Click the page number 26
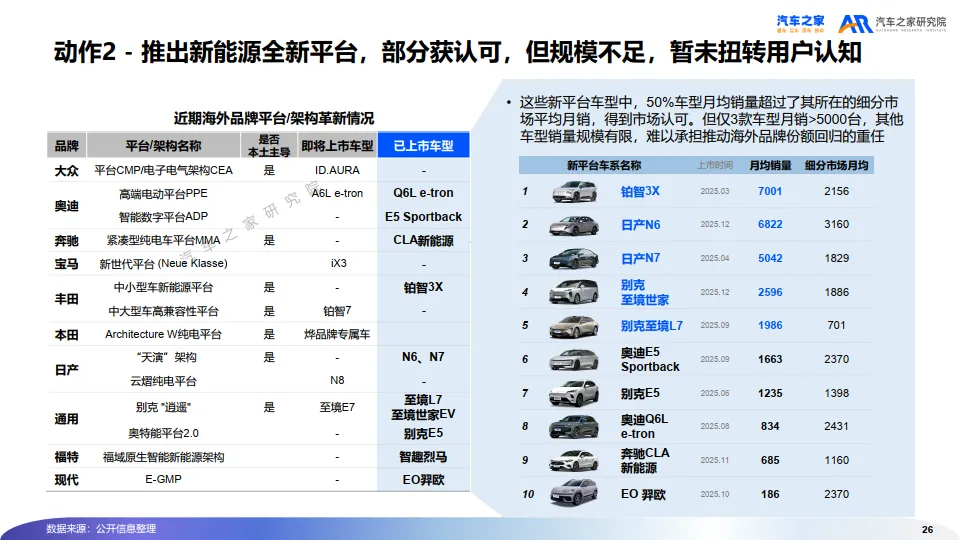This screenshot has height=540, width=960. (x=928, y=530)
